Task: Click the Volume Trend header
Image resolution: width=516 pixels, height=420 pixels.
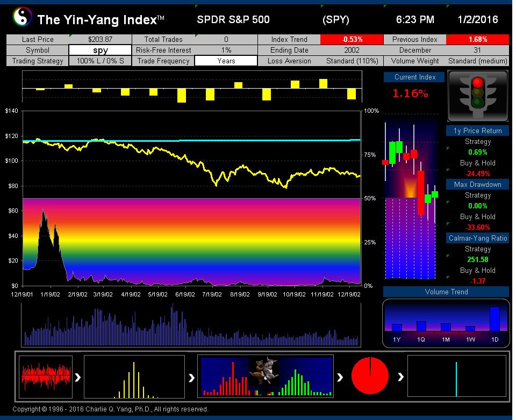Action: [x=446, y=292]
